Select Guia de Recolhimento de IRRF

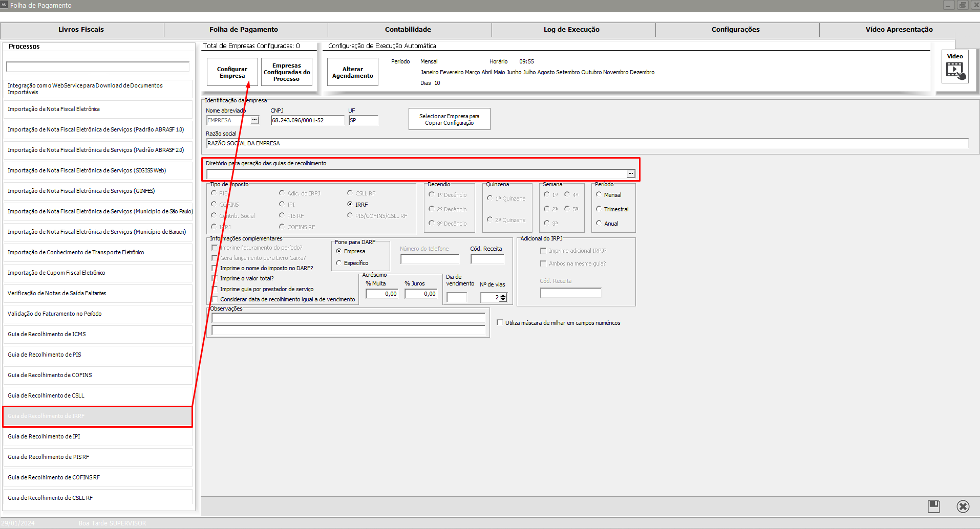coord(98,416)
